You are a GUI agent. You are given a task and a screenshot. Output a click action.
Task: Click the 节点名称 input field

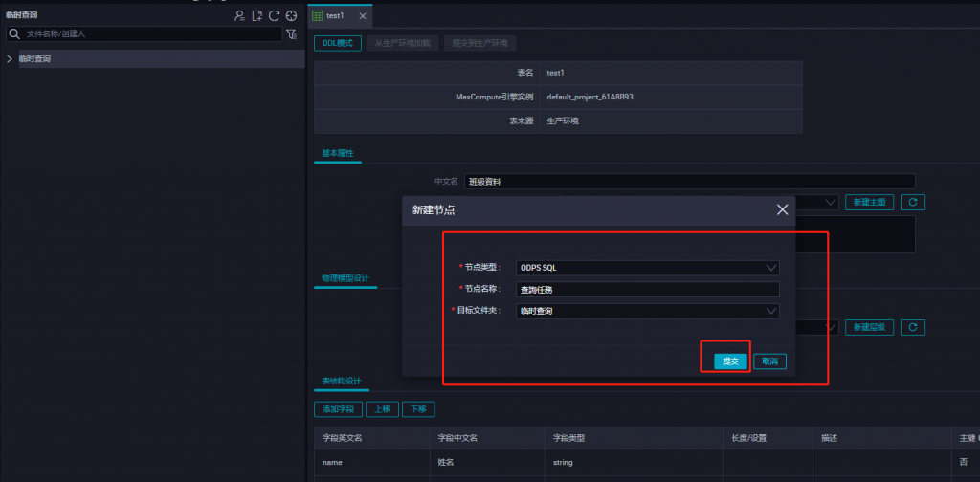pyautogui.click(x=648, y=290)
